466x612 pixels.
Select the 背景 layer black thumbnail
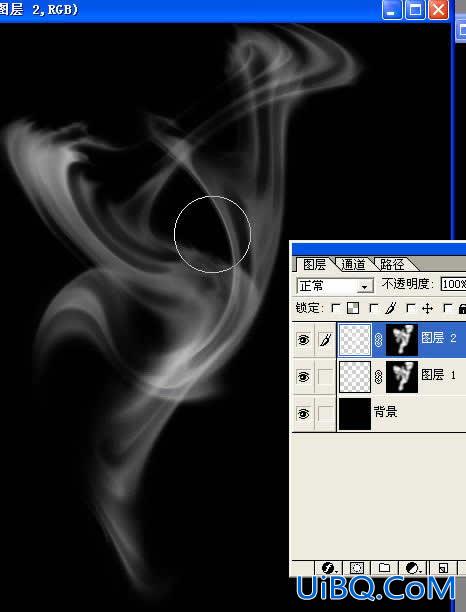(x=355, y=414)
